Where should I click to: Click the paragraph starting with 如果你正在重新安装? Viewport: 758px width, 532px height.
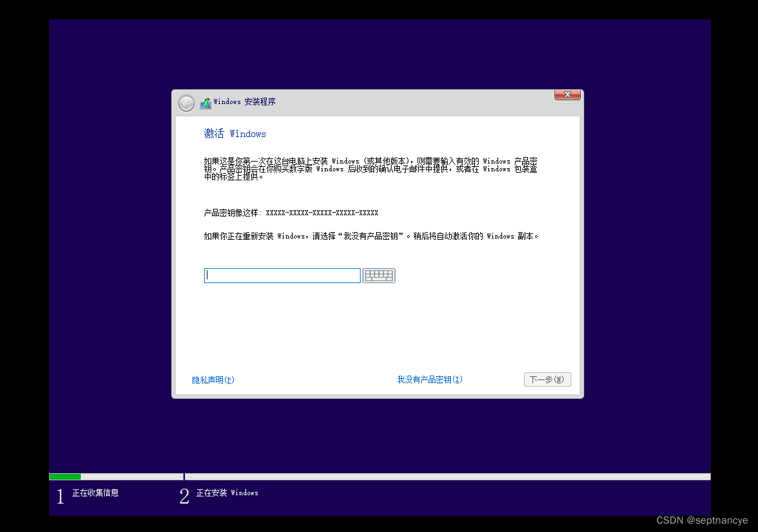371,236
